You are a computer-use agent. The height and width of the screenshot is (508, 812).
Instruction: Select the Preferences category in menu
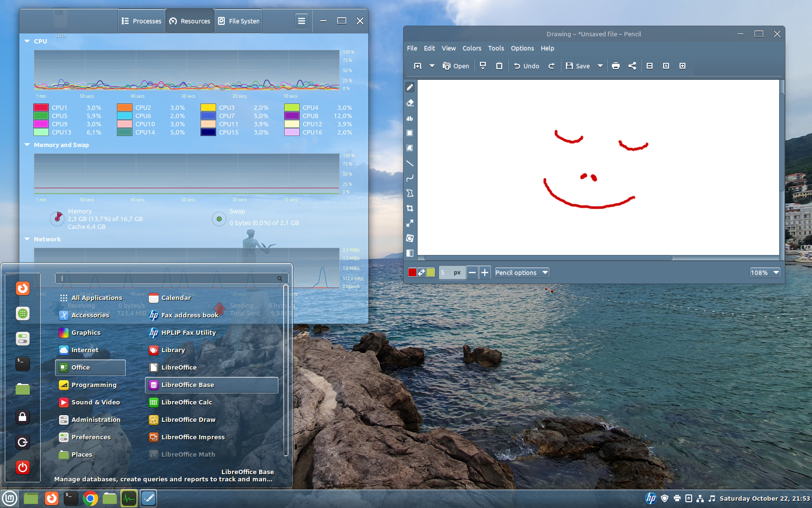coord(90,437)
